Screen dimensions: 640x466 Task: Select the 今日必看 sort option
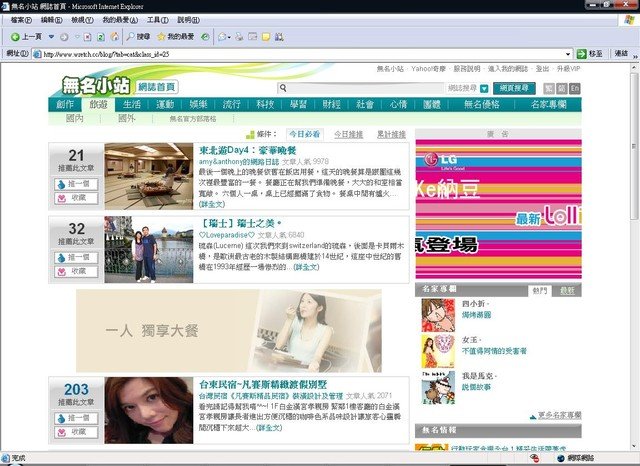304,134
